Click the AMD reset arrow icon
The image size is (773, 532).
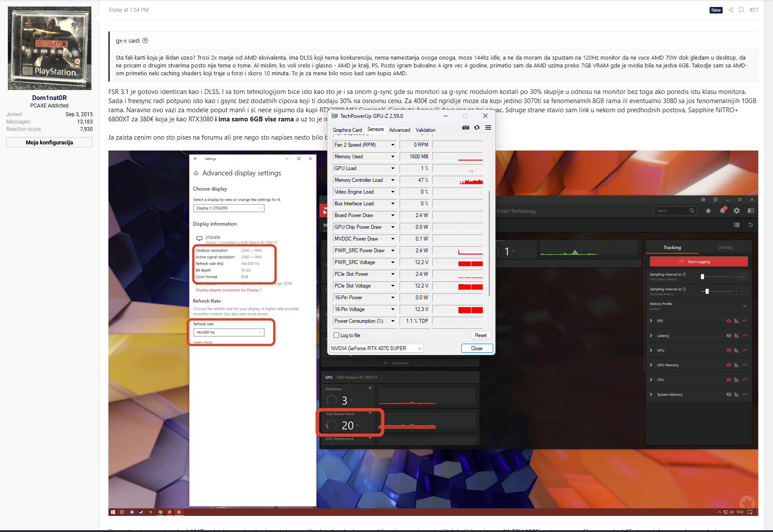point(751,225)
